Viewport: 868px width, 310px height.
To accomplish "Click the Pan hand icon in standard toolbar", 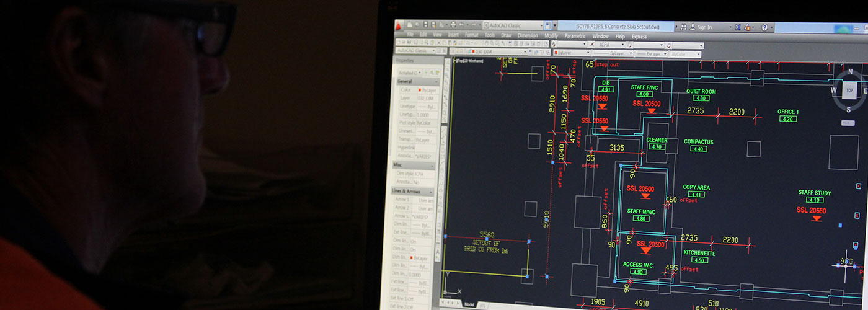I will [x=486, y=43].
